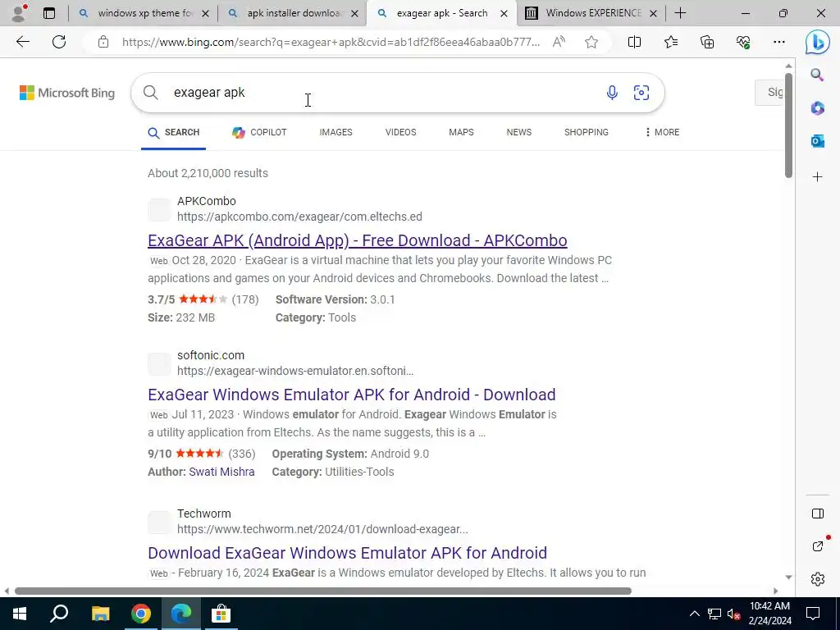This screenshot has height=630, width=840.
Task: View site information lock icon
Action: click(x=103, y=42)
